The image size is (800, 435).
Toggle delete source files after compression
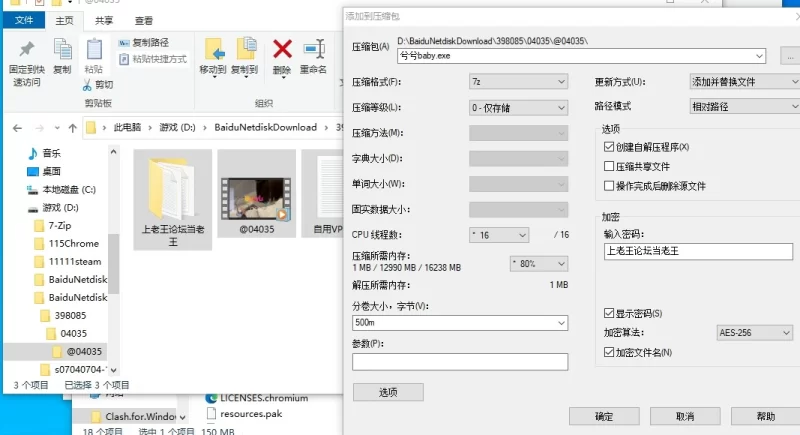(609, 186)
